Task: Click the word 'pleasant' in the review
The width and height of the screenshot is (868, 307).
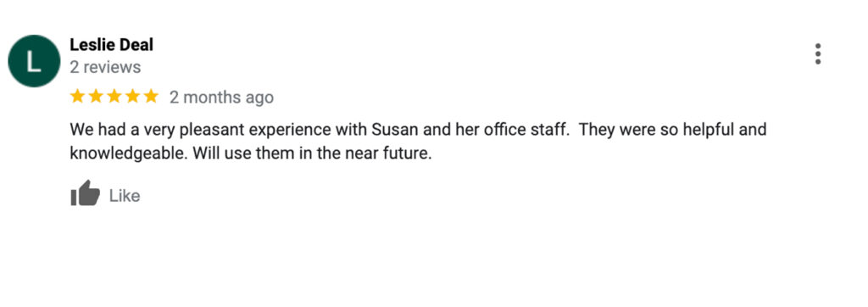Action: (214, 131)
